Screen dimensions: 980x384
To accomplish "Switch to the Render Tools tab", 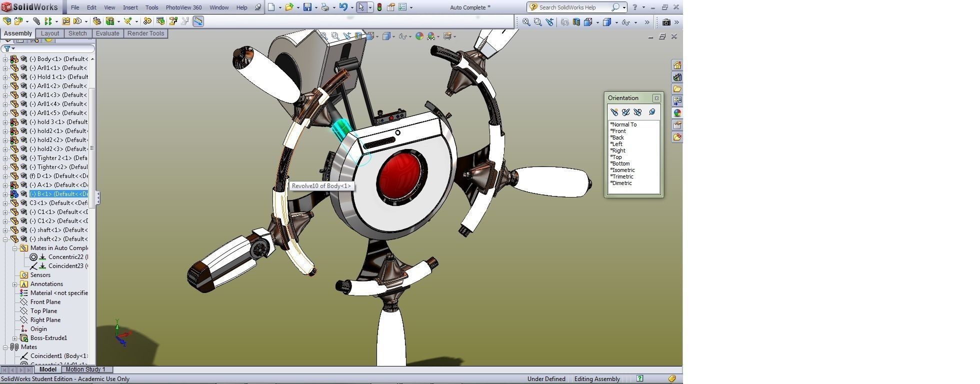I will pos(145,33).
